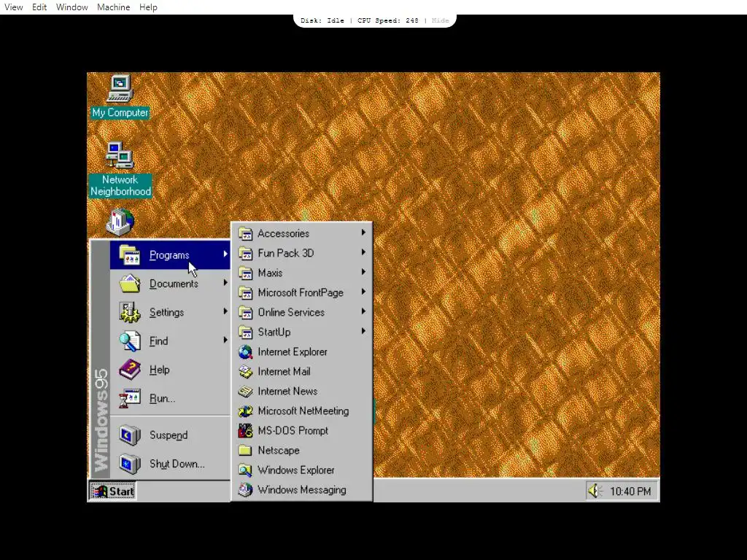
Task: Click the Microsoft NetMeeting text label
Action: (303, 411)
